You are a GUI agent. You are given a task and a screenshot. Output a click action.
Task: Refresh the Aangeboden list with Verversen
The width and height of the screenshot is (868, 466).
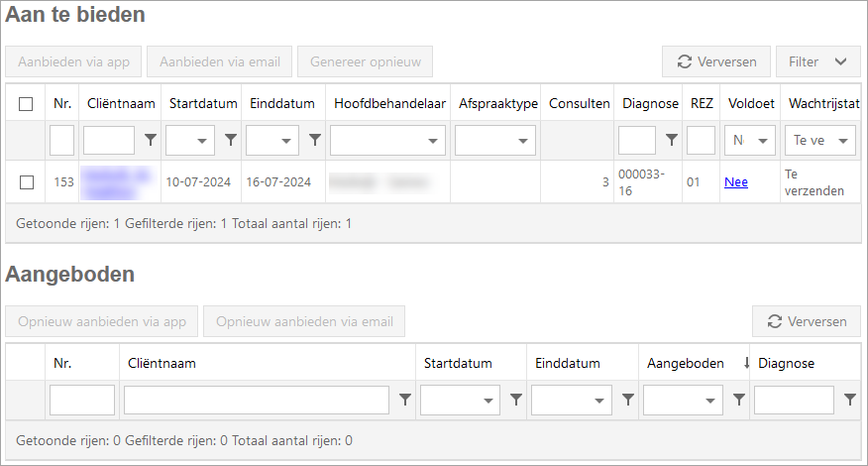point(807,321)
